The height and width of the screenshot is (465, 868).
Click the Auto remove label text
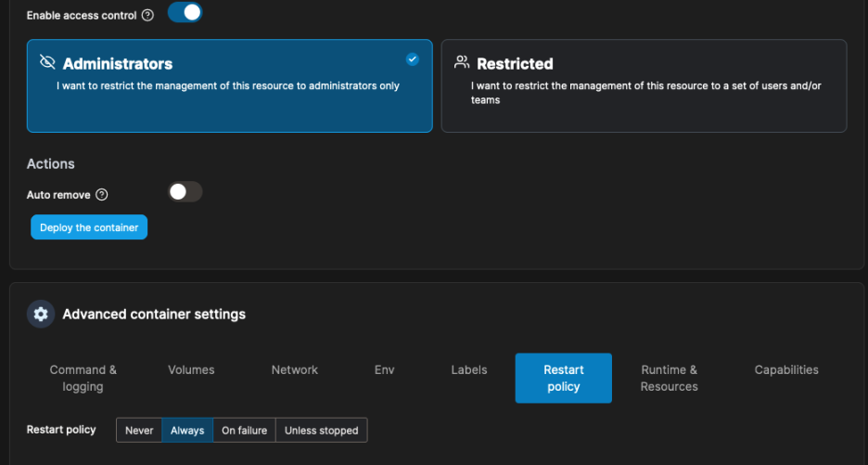point(58,195)
